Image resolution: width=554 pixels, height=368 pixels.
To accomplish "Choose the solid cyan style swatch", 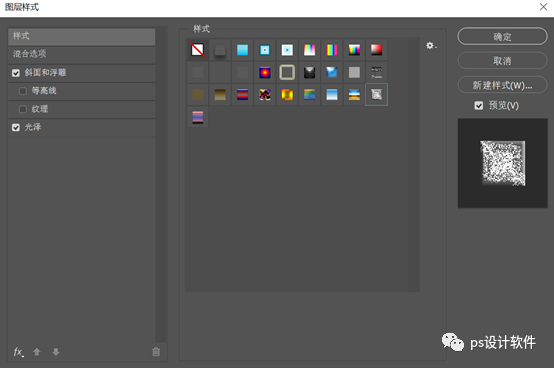I will click(x=242, y=50).
